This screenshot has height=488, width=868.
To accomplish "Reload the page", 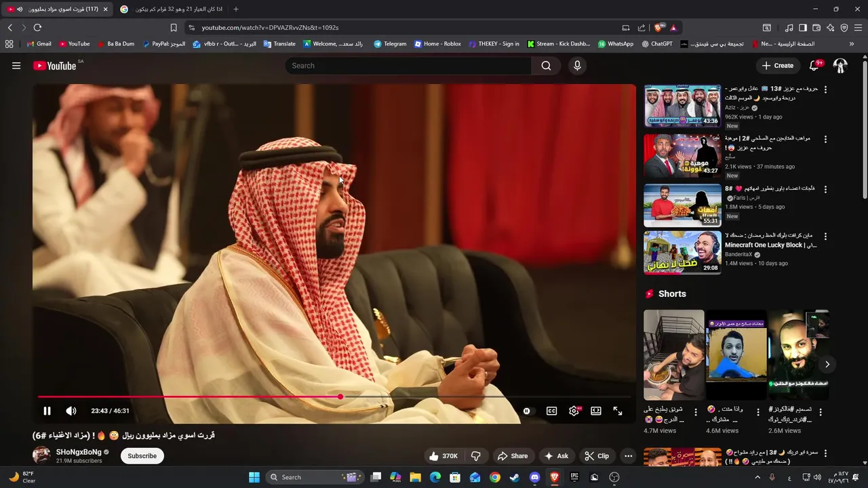I will coord(37,28).
